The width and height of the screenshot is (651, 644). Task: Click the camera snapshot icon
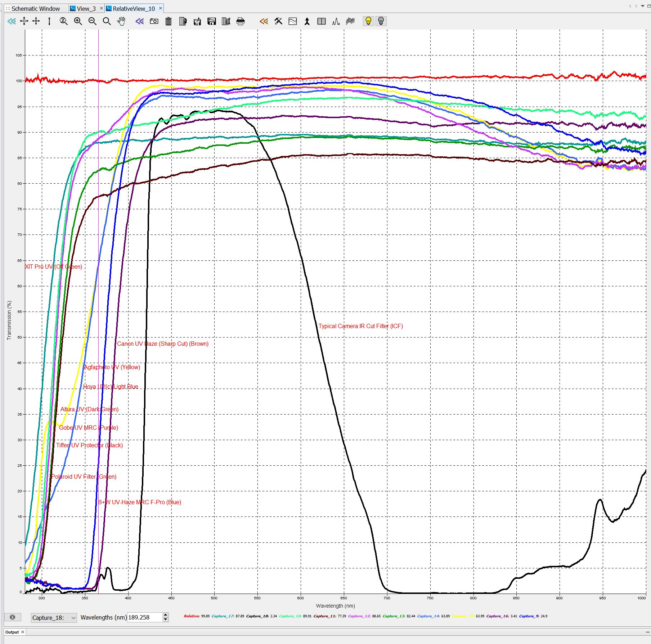(154, 21)
